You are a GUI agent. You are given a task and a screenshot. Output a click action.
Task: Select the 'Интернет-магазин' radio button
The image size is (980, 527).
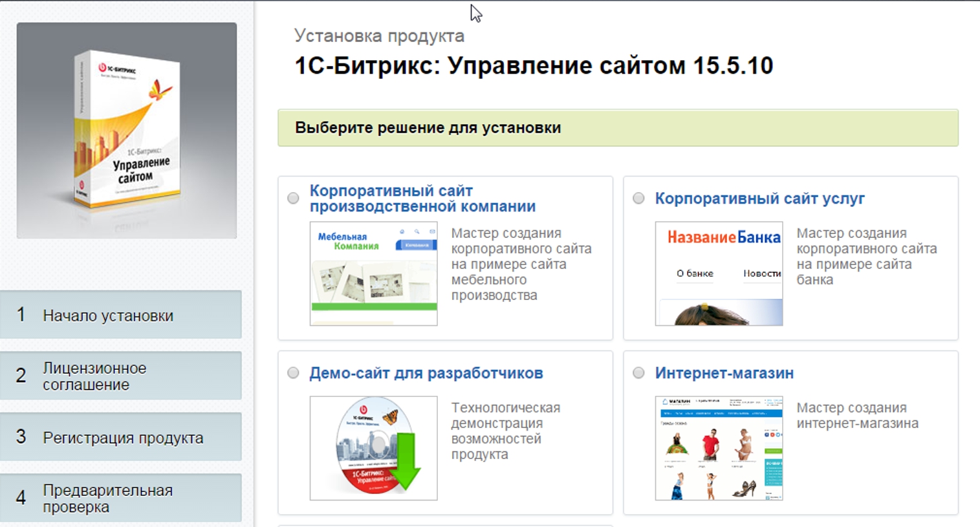pyautogui.click(x=638, y=373)
